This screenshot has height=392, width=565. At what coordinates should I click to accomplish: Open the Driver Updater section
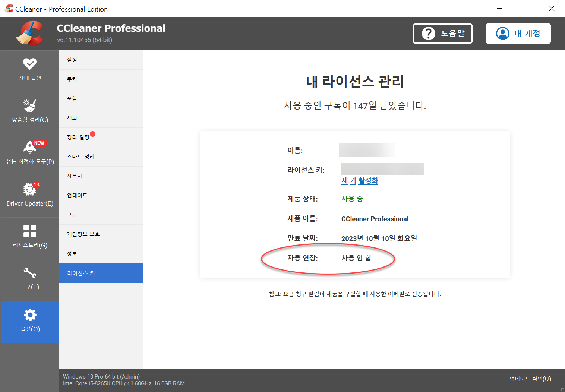point(30,196)
